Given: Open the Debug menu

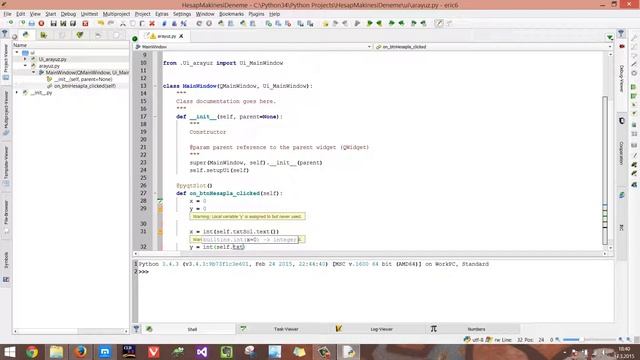Looking at the screenshot, I should (68, 14).
